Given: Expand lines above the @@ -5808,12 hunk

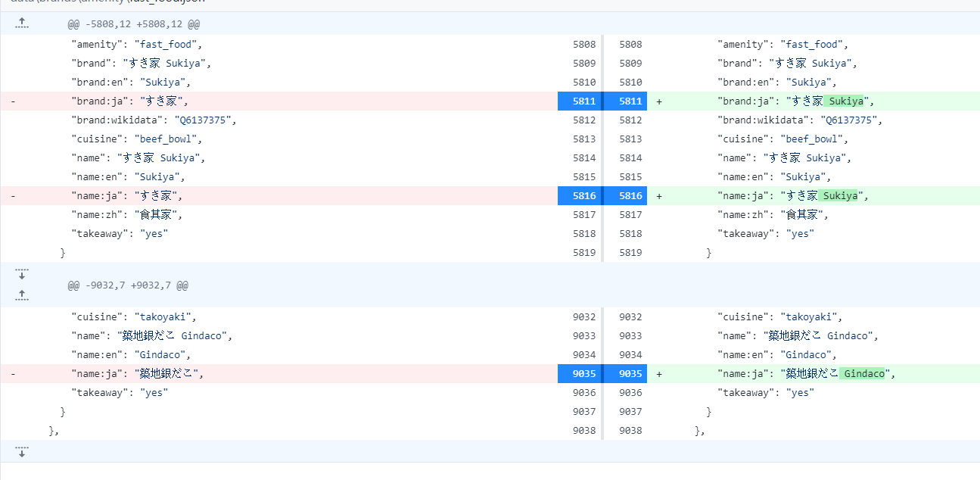Looking at the screenshot, I should 22,23.
